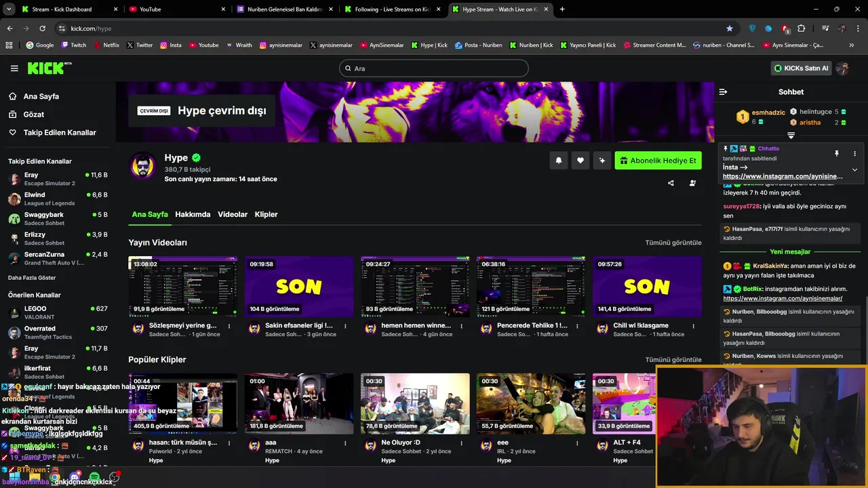Show more bookmarks with double chevron
Screen dimensions: 868x488
[852, 45]
